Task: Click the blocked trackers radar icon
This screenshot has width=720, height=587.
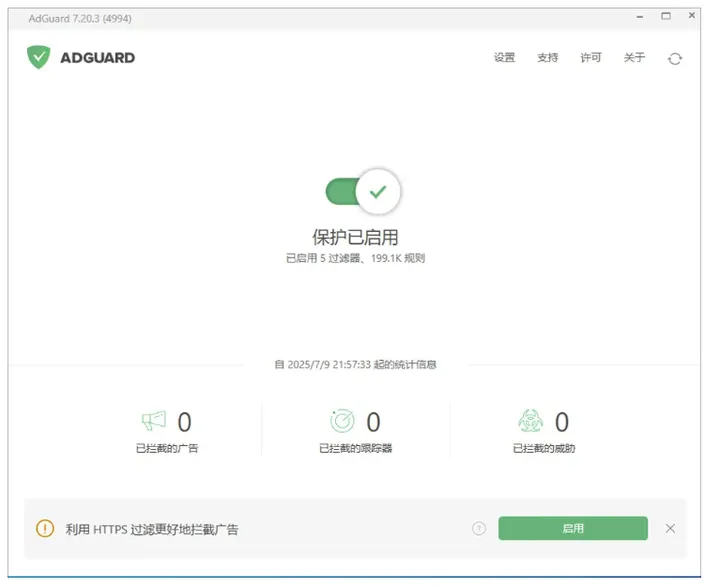Action: pos(342,421)
